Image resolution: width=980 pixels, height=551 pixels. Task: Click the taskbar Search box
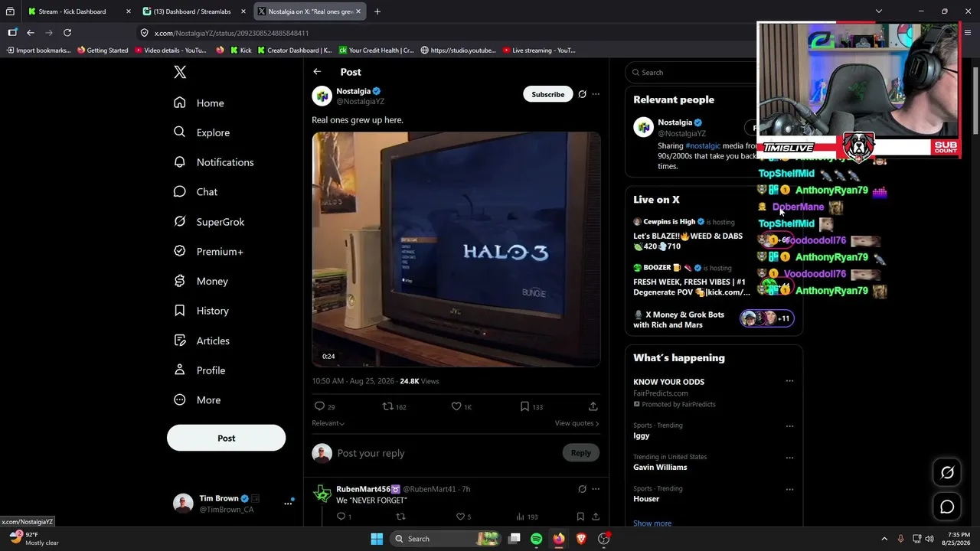(446, 539)
